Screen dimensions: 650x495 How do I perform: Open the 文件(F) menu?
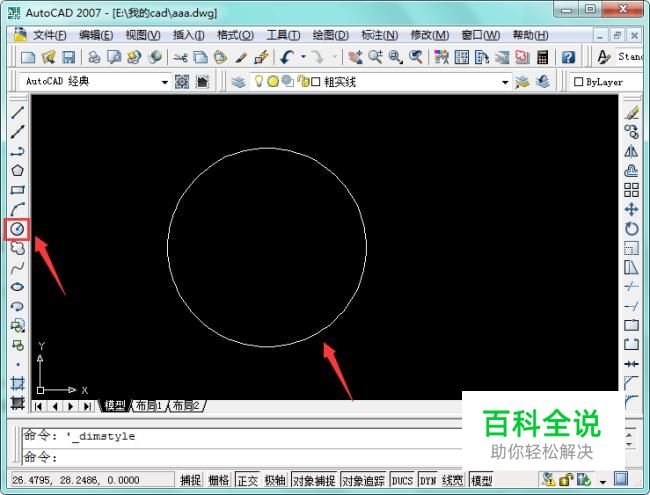(50, 35)
